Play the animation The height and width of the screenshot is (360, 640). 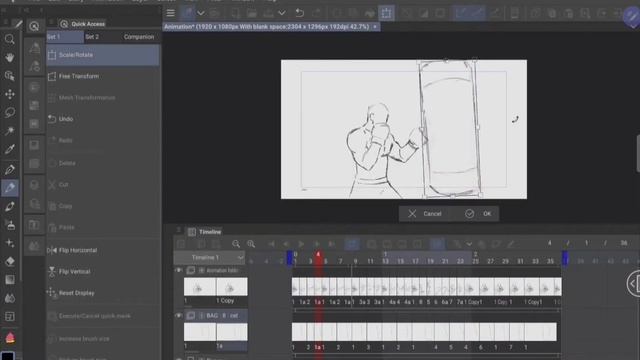[x=301, y=244]
